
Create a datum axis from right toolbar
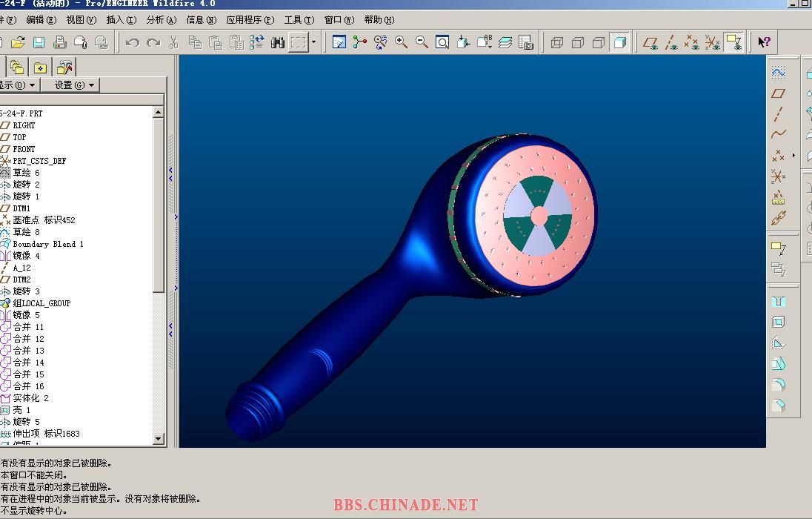click(778, 114)
